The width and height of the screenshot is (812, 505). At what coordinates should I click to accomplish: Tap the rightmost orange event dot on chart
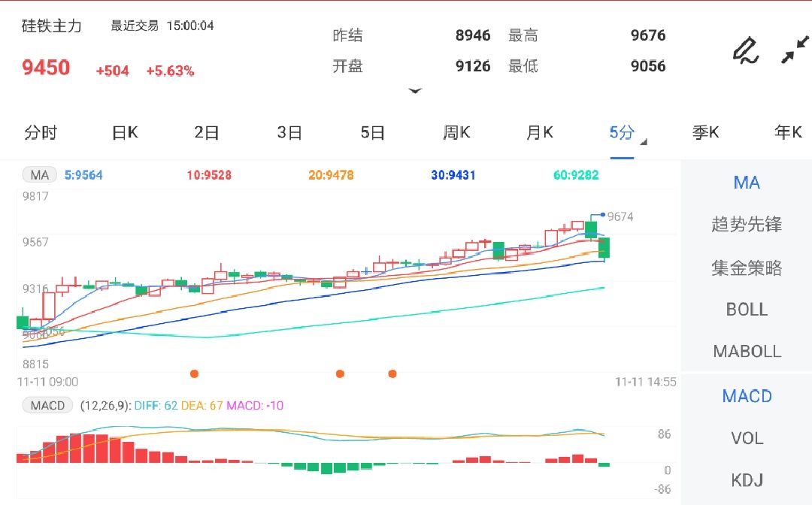coord(392,373)
